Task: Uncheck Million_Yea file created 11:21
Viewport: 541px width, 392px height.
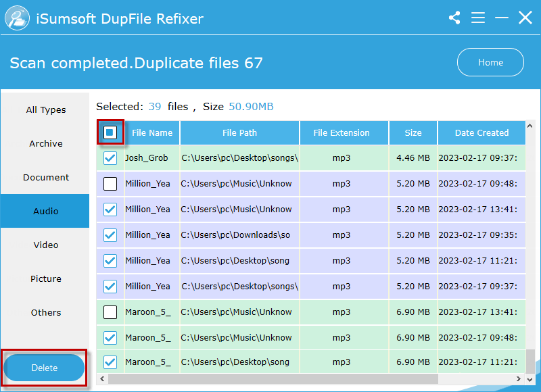Action: click(x=110, y=261)
